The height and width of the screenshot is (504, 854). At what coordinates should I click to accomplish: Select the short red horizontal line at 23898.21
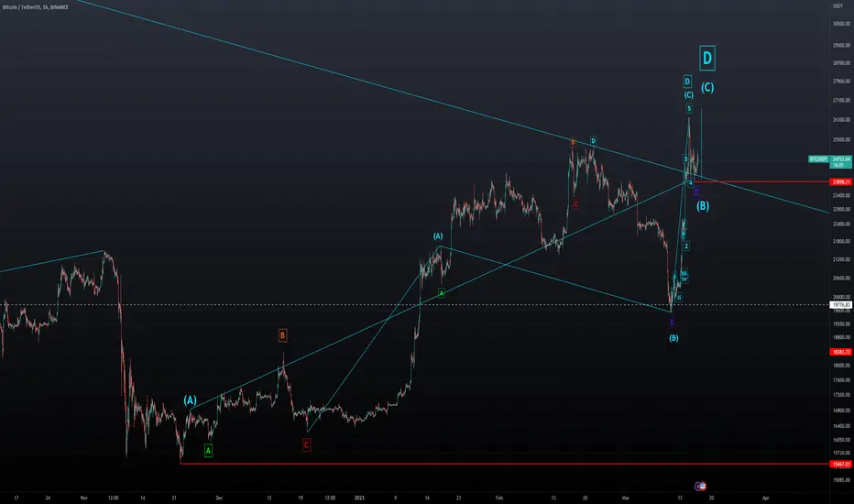[761, 181]
